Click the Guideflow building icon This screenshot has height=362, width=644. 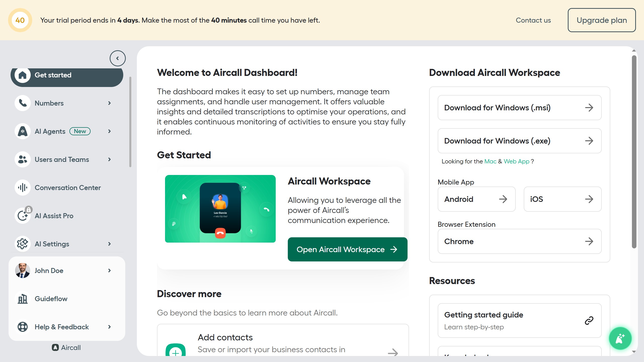click(x=23, y=299)
